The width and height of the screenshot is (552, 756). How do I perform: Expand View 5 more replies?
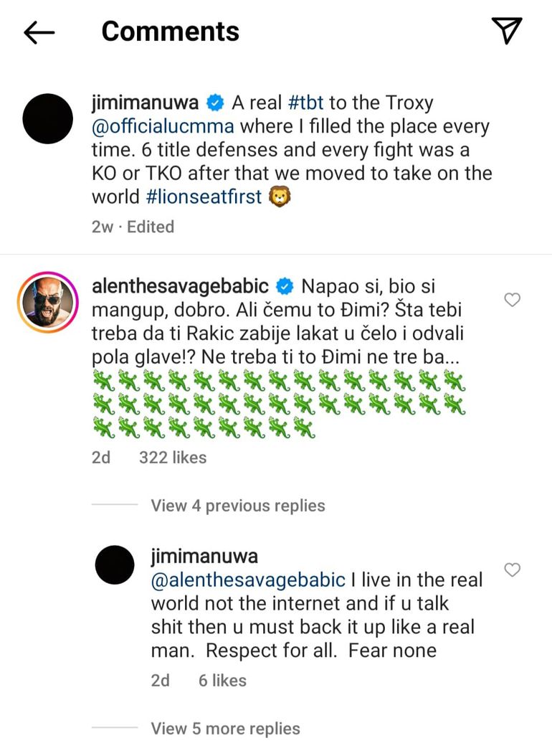[x=225, y=729]
